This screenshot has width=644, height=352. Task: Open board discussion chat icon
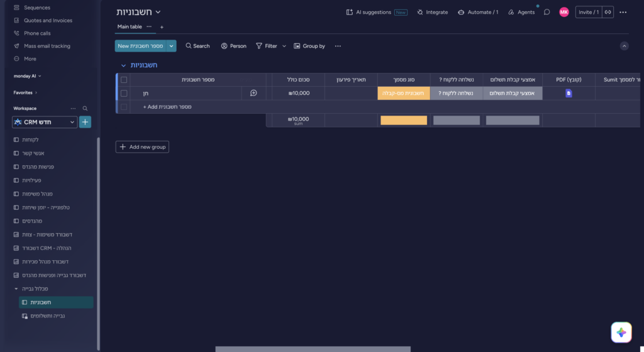[547, 13]
